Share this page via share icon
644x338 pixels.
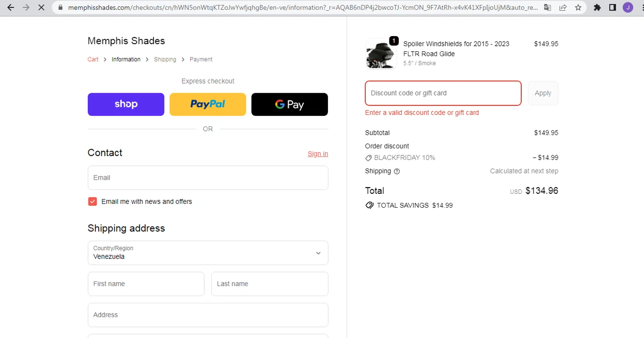coord(562,7)
